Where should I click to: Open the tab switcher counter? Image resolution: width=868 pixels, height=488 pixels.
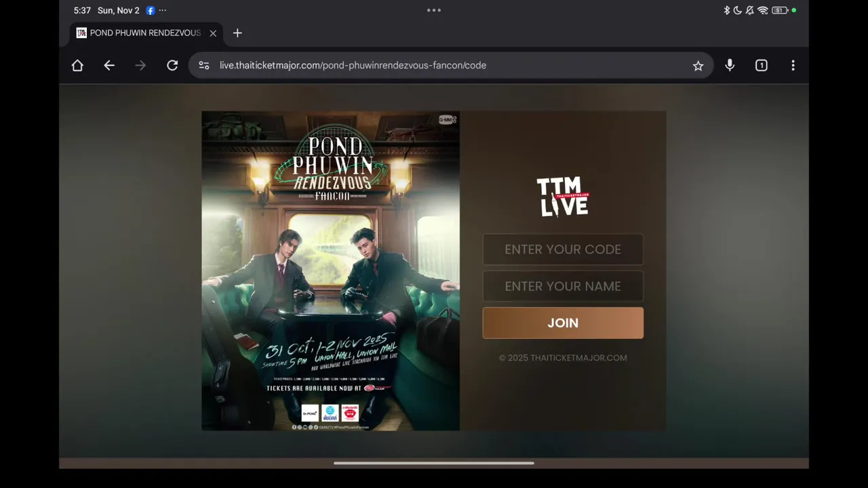pyautogui.click(x=762, y=66)
